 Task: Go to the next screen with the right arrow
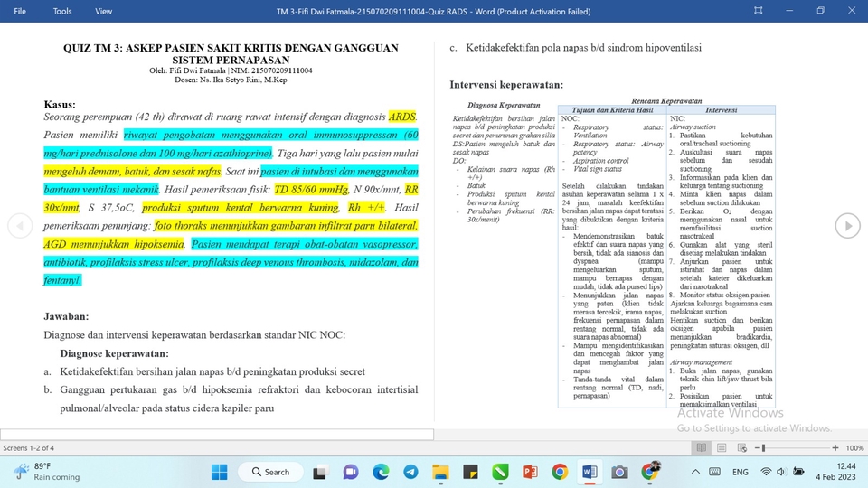(847, 226)
